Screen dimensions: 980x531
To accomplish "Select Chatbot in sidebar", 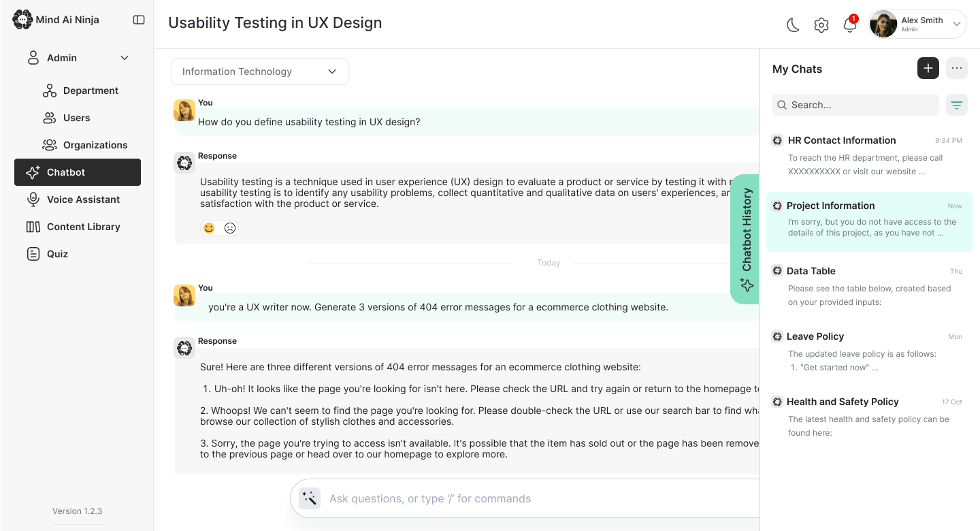I will tap(78, 172).
